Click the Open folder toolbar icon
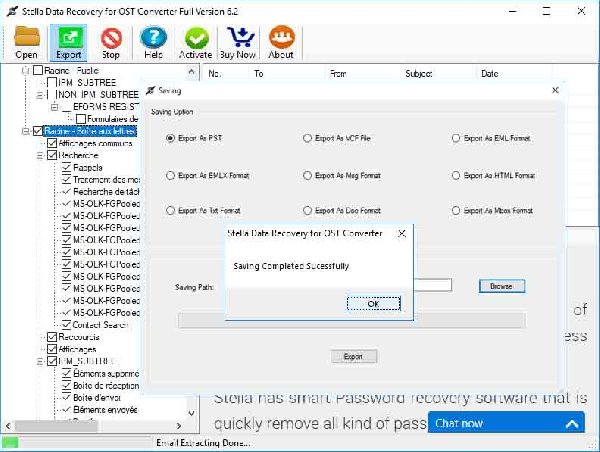This screenshot has height=452, width=600. 26,41
